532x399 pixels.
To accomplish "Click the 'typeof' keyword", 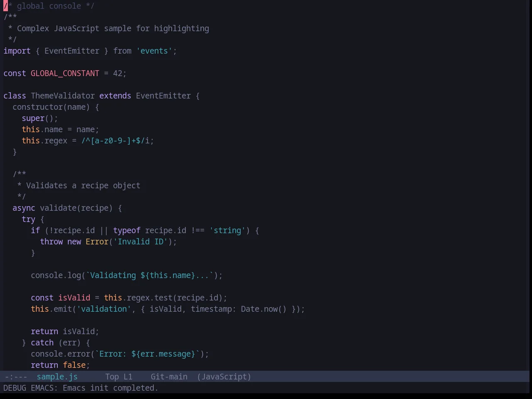I will coord(127,230).
